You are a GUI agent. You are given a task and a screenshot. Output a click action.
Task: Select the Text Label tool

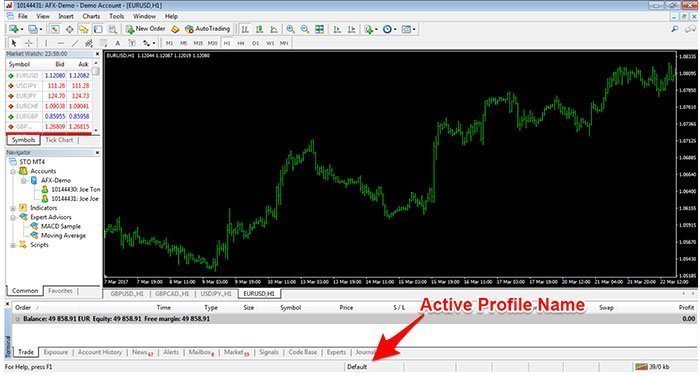(x=132, y=43)
